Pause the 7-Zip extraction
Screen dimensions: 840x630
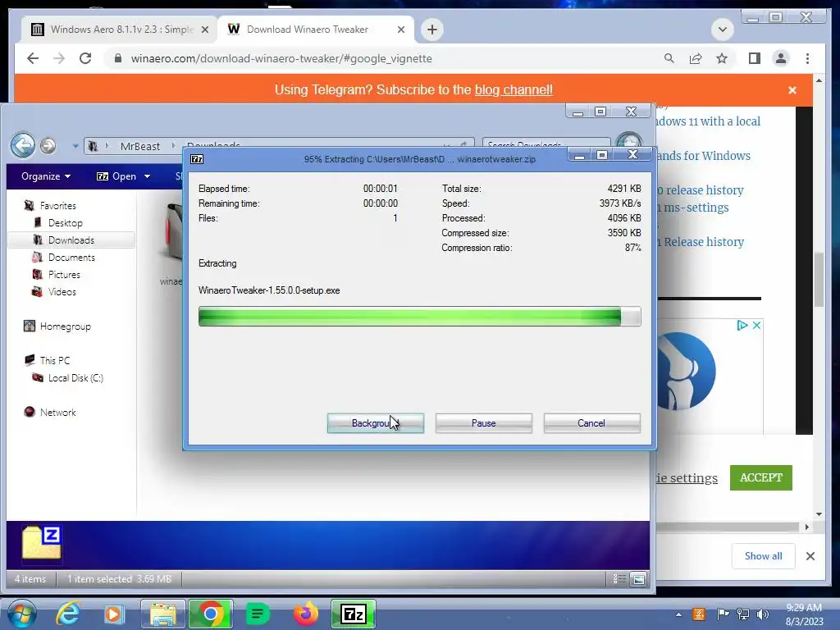click(483, 422)
